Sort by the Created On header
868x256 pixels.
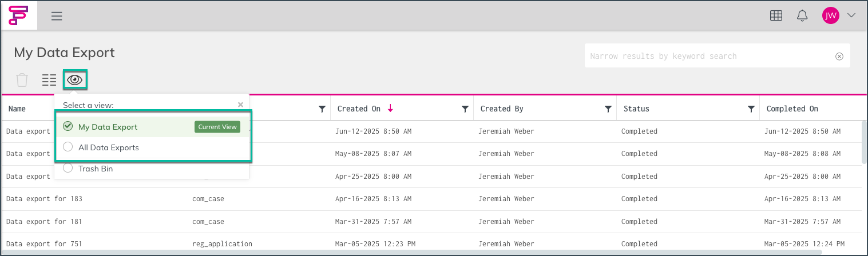[359, 109]
